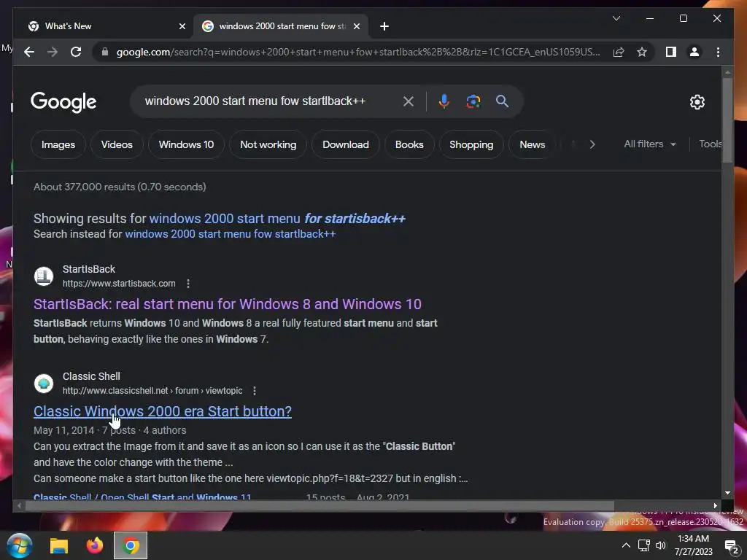
Task: Show hidden system tray icons
Action: pyautogui.click(x=626, y=545)
